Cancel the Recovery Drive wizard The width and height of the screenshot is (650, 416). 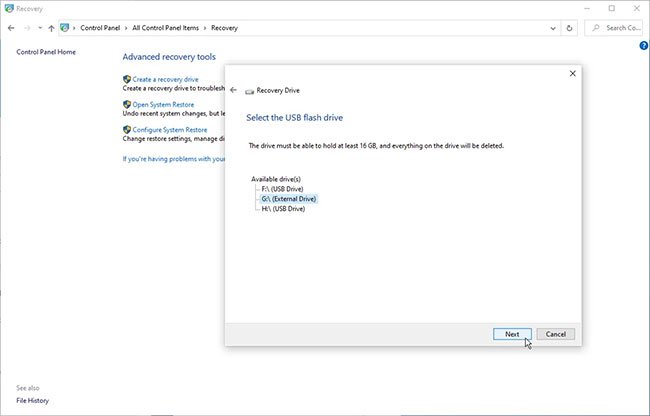tap(555, 334)
